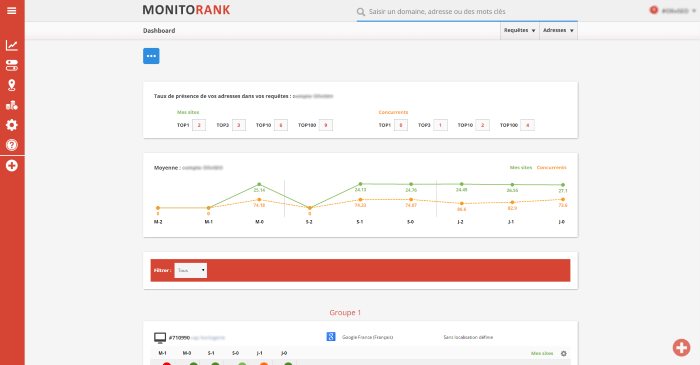Viewport: 700px width, 365px height.
Task: Click the Concurrents TOP10 value box
Action: click(x=482, y=125)
